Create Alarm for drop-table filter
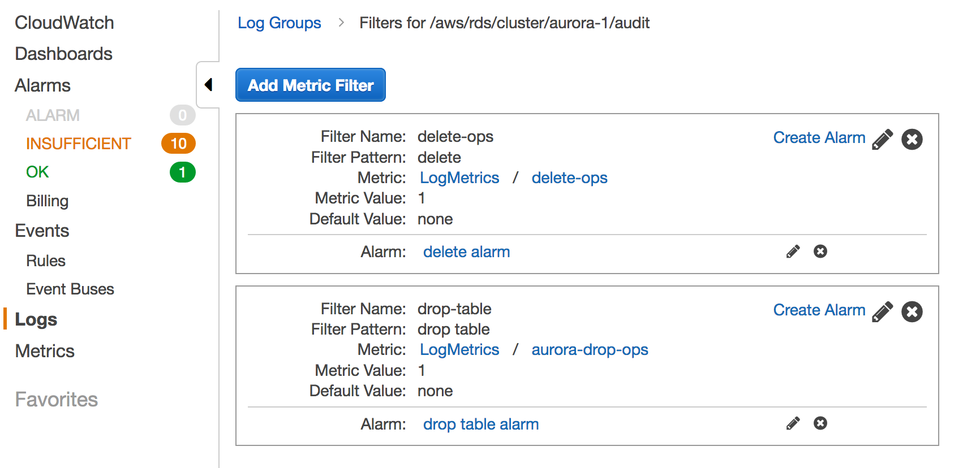 819,310
